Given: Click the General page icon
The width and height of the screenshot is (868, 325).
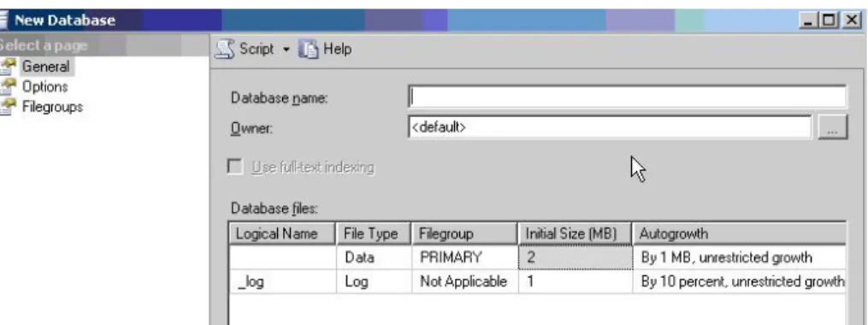Looking at the screenshot, I should click(8, 67).
